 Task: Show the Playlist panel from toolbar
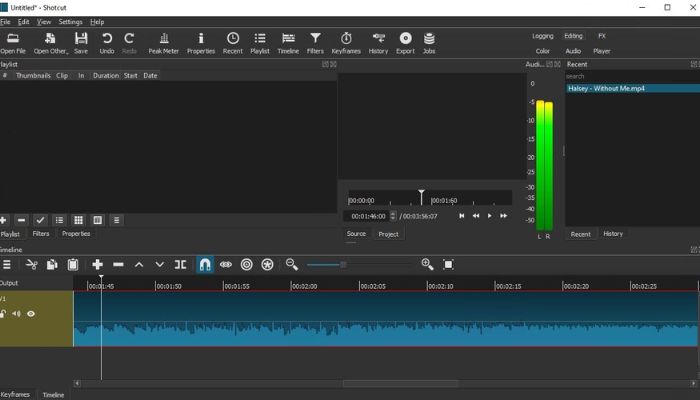coord(260,43)
